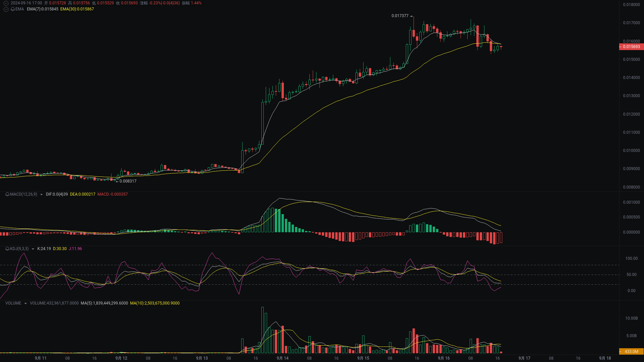
Task: Click the bell icon beside MACD(12,26,9)
Action: click(x=7, y=194)
